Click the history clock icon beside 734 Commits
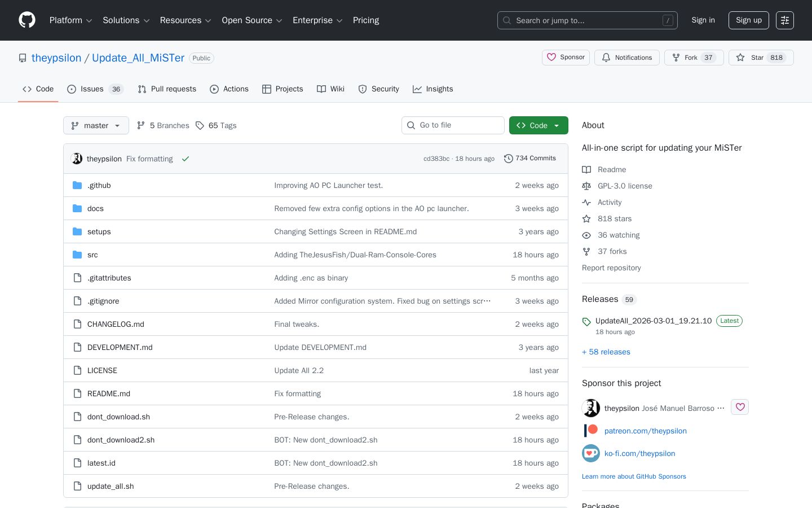The width and height of the screenshot is (812, 508). (x=508, y=159)
